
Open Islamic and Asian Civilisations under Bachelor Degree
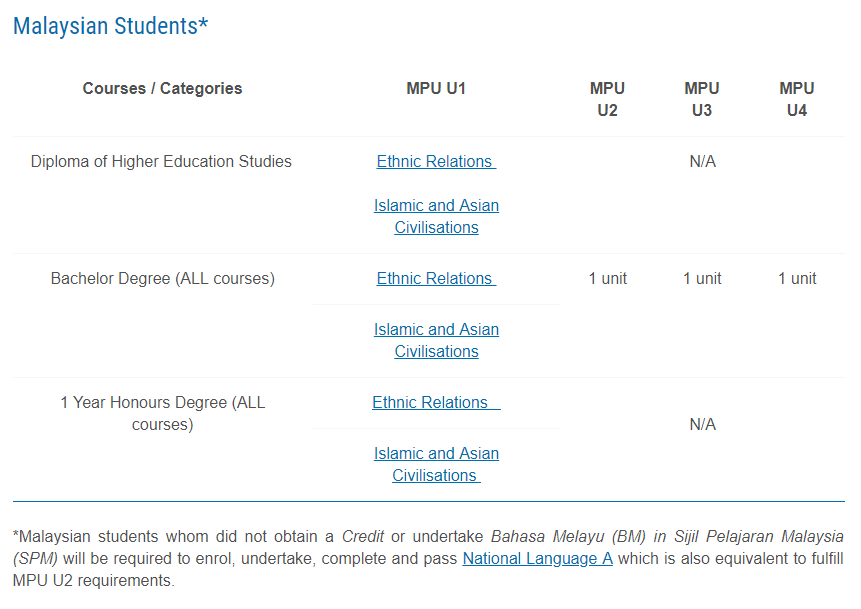(437, 340)
